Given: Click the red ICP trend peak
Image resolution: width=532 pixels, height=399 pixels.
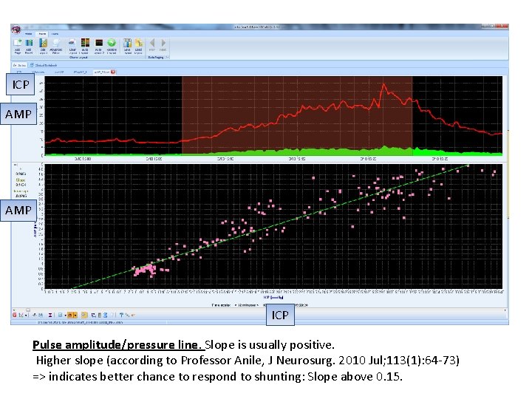Looking at the screenshot, I should (383, 86).
